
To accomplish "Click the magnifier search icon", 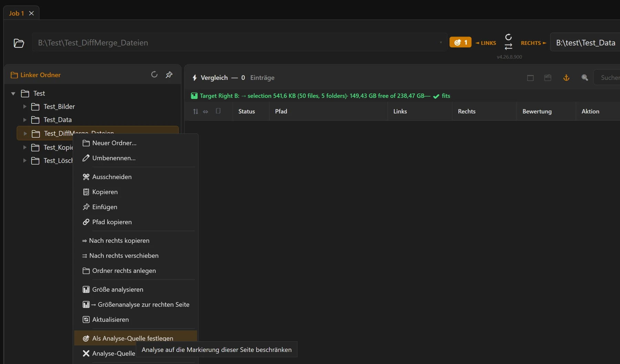I will [x=585, y=78].
